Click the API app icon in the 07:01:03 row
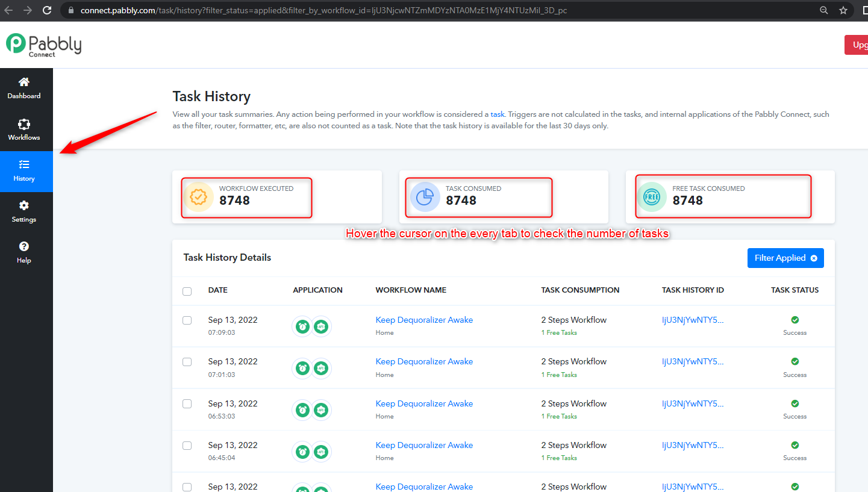This screenshot has height=492, width=868. 321,368
